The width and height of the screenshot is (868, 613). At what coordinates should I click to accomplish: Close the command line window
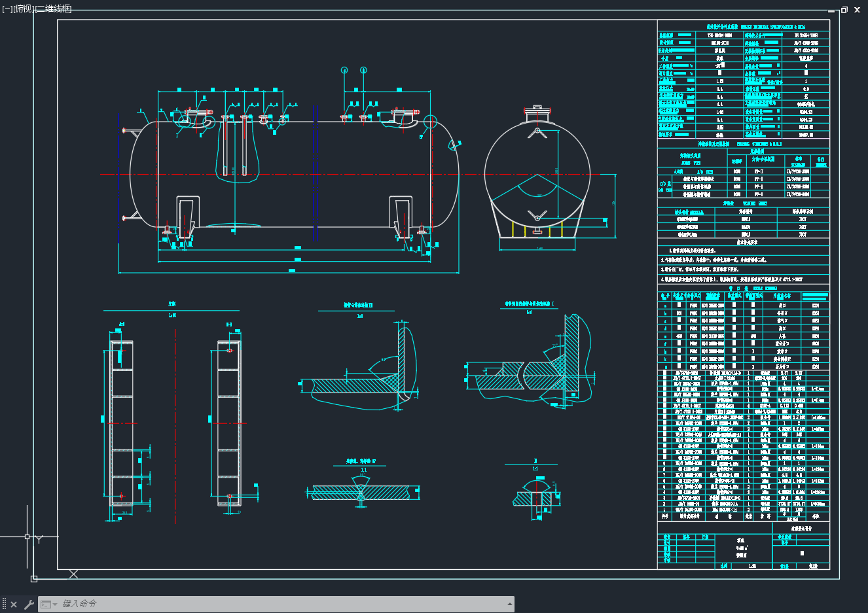[14, 604]
